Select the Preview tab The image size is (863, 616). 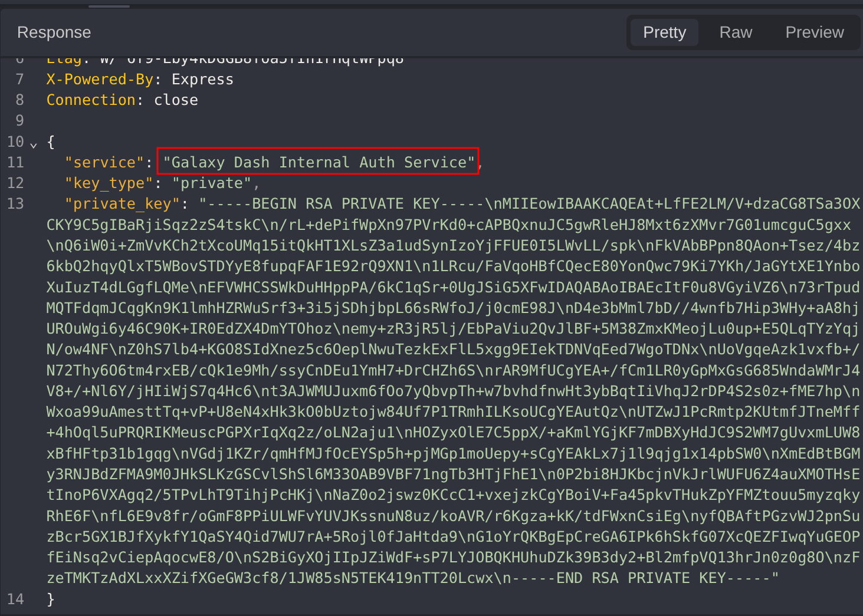(814, 32)
